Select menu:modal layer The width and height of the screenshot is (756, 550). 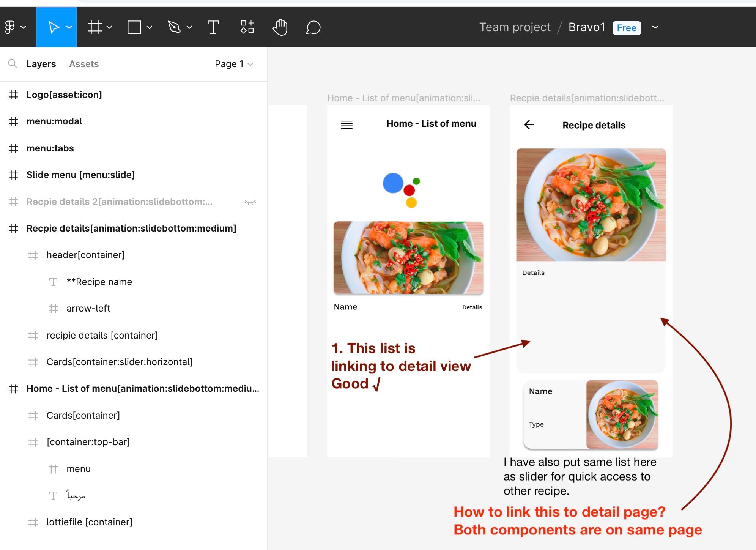click(134, 121)
